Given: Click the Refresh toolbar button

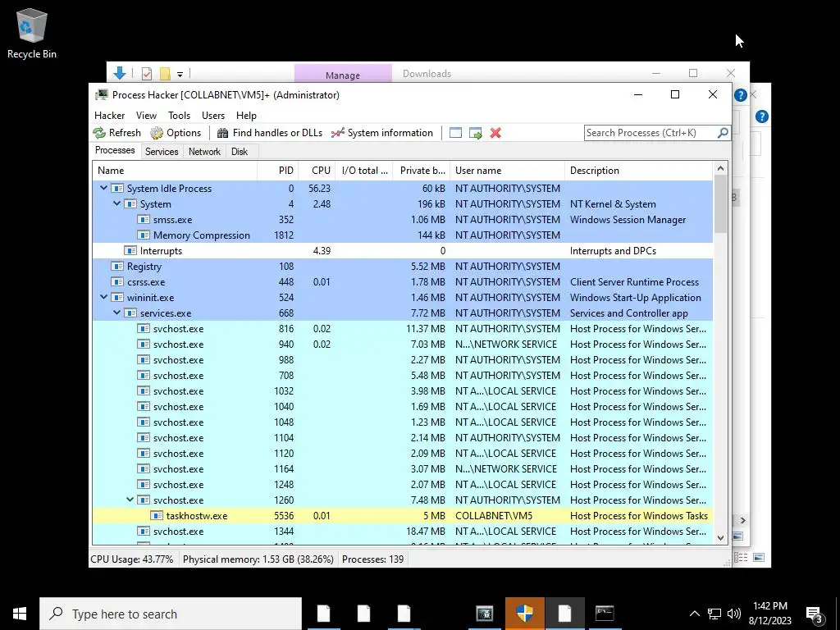Looking at the screenshot, I should (x=116, y=133).
